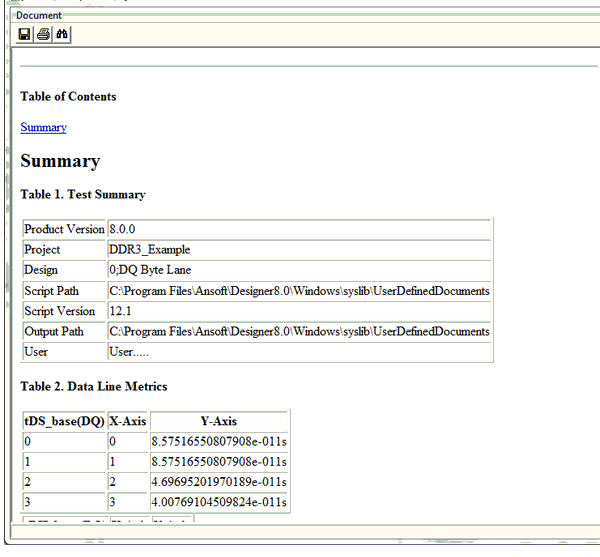
Task: Click the User row value cell
Action: pos(128,352)
